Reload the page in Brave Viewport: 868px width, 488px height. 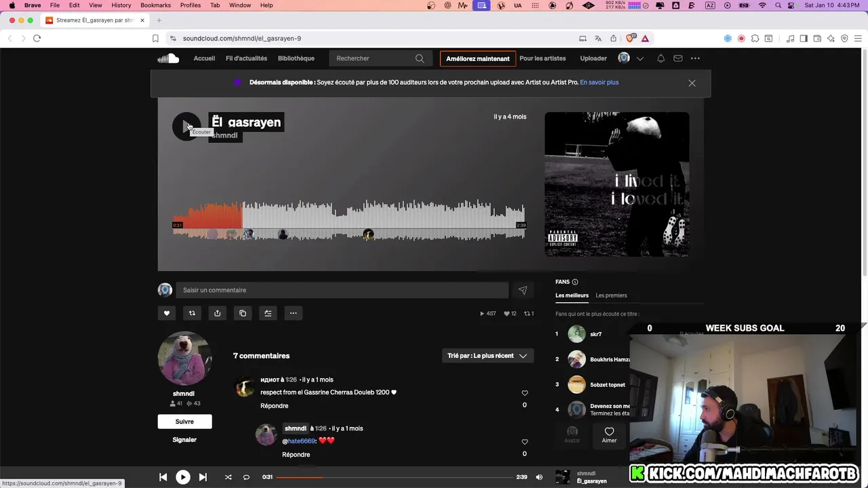[37, 39]
